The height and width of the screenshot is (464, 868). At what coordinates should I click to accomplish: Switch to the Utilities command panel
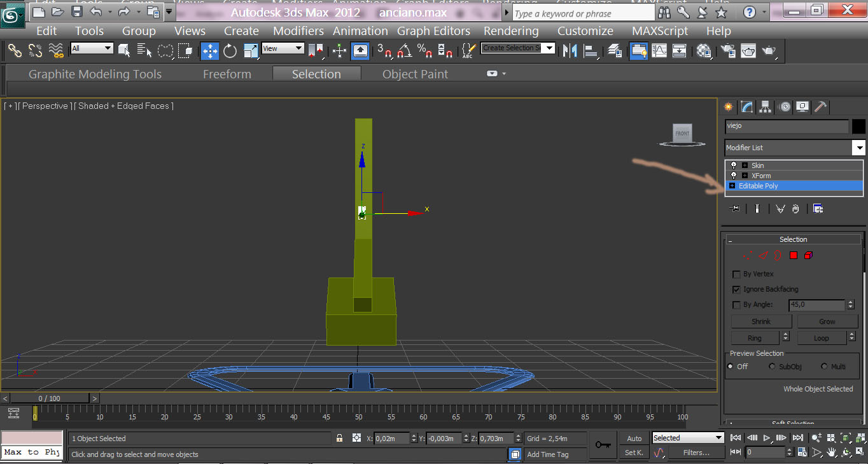821,106
